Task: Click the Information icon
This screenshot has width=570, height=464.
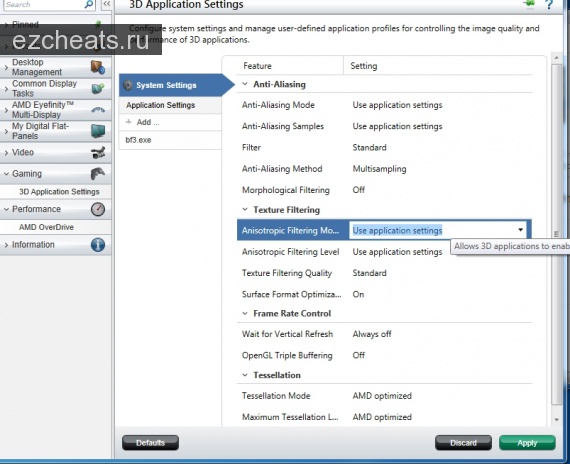Action: [98, 245]
